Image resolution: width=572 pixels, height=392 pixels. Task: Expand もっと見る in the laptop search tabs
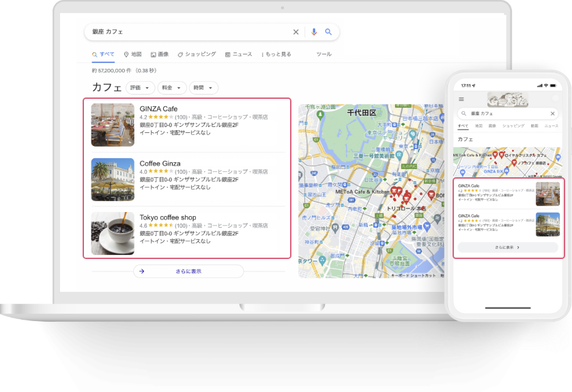tap(276, 55)
